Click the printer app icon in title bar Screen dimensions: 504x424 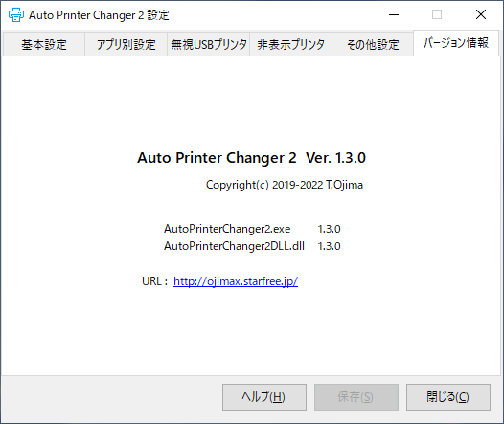pos(15,14)
